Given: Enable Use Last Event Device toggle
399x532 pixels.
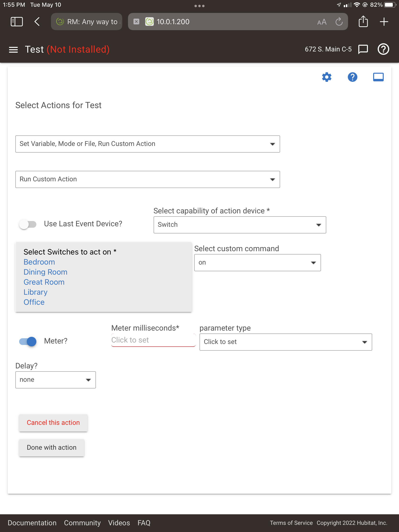Looking at the screenshot, I should pos(28,224).
